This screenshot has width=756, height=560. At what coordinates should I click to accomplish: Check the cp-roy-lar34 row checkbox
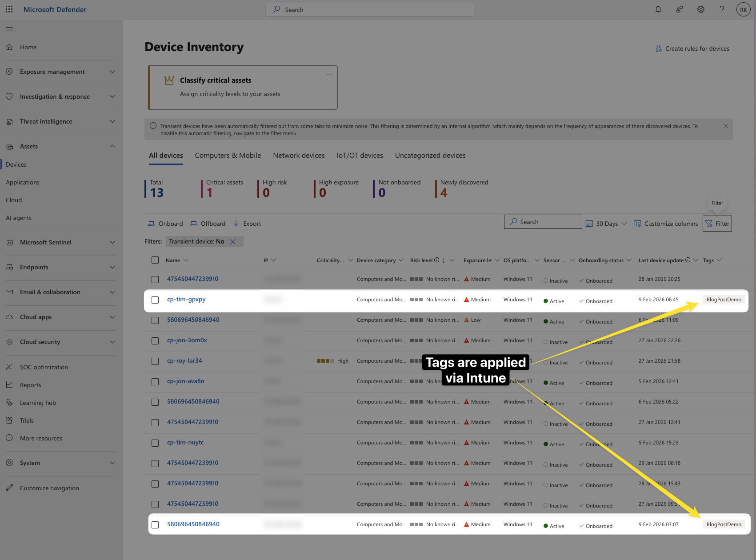[x=155, y=361]
